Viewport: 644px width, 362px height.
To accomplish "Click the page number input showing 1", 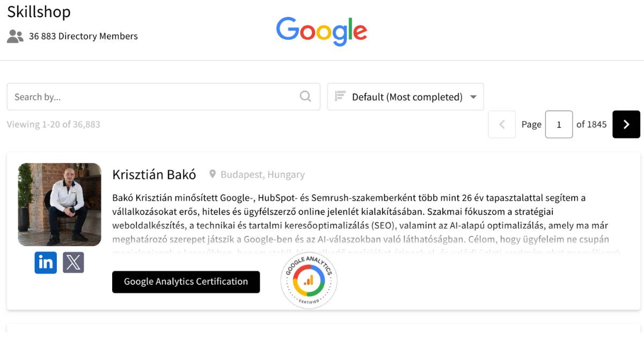I will [559, 124].
